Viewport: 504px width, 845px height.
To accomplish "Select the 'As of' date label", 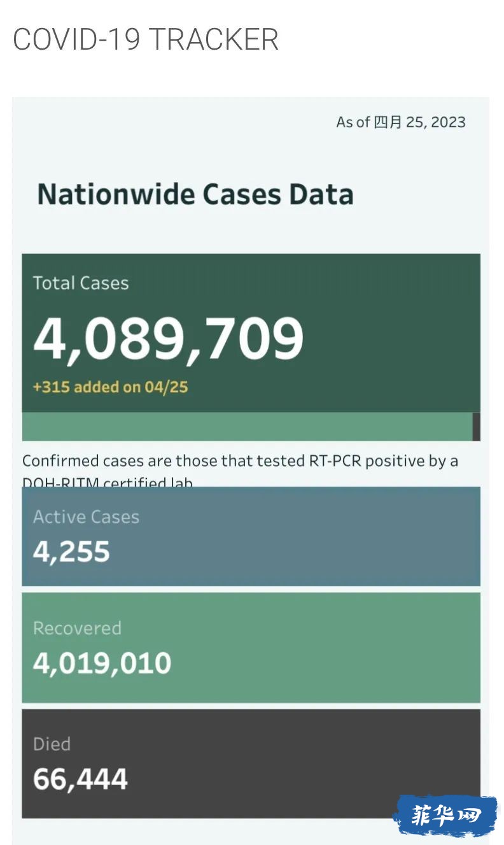I will pyautogui.click(x=401, y=122).
